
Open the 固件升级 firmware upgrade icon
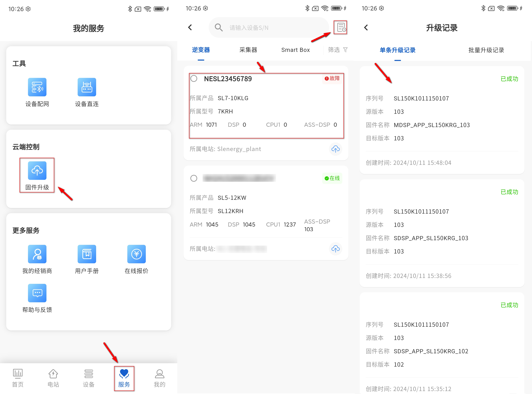(37, 171)
